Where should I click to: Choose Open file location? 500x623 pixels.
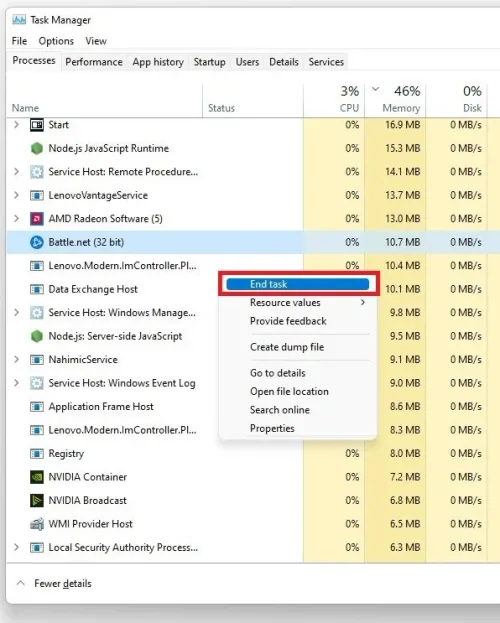coord(289,391)
